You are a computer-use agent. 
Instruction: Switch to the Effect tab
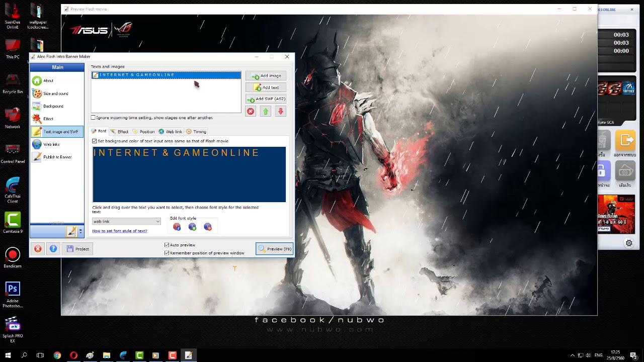click(x=119, y=132)
